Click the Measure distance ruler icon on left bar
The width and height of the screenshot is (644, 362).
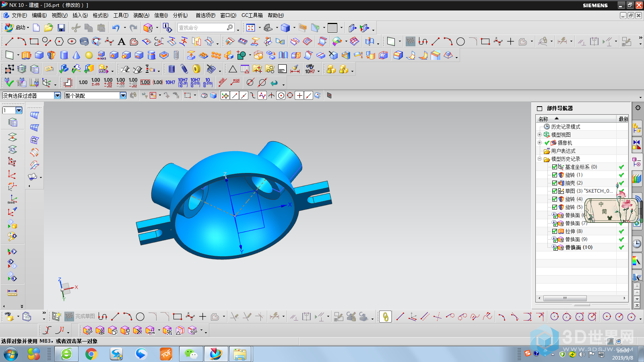click(12, 292)
